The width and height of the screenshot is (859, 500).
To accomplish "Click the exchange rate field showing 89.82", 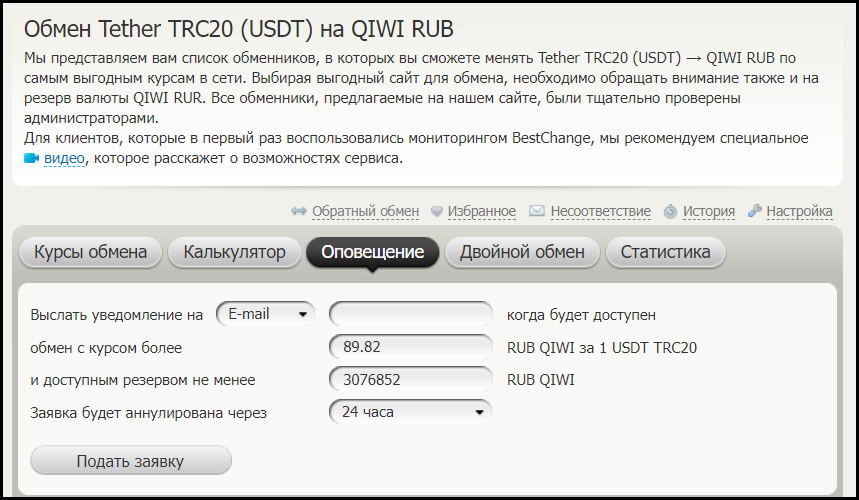I will click(x=411, y=347).
